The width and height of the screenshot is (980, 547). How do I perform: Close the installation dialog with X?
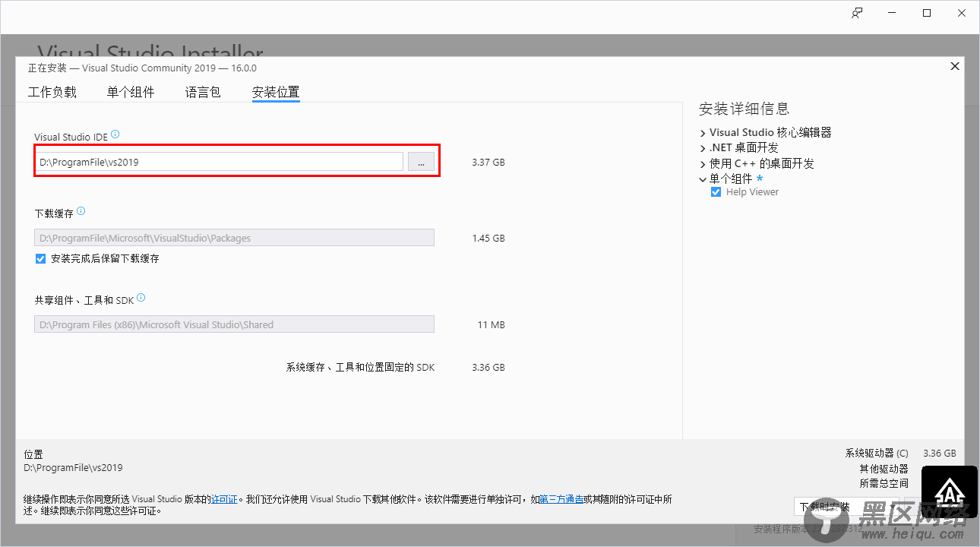click(955, 67)
